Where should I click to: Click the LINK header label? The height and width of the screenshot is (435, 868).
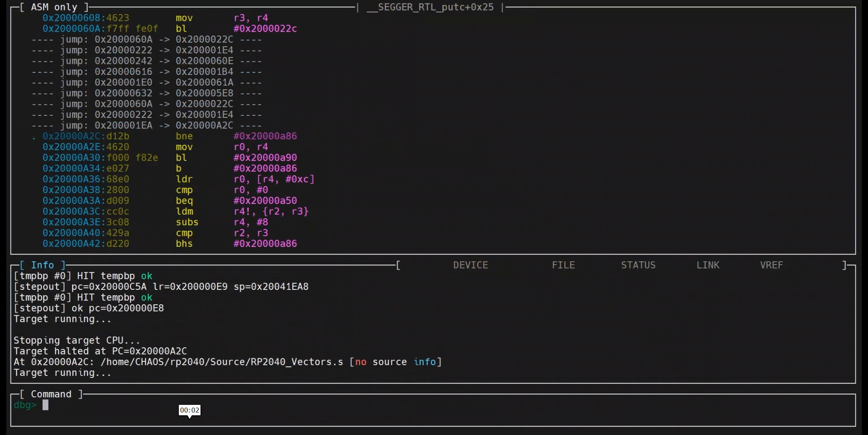tap(708, 265)
